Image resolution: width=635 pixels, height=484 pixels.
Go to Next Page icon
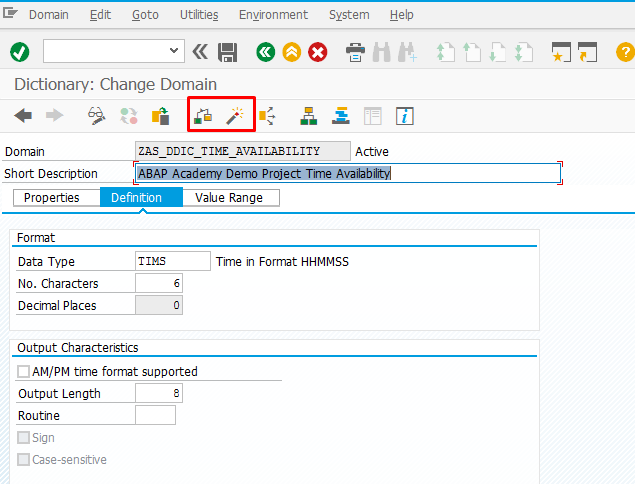tap(498, 52)
